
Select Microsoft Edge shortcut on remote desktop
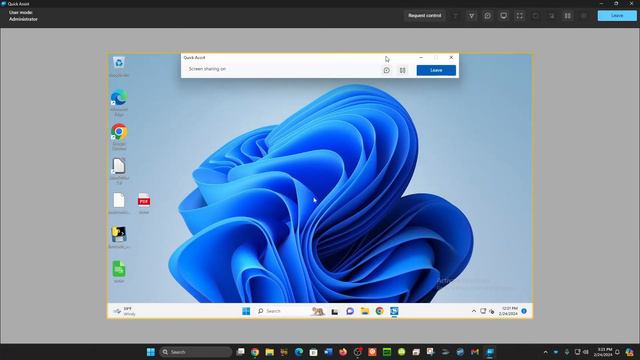[x=119, y=102]
